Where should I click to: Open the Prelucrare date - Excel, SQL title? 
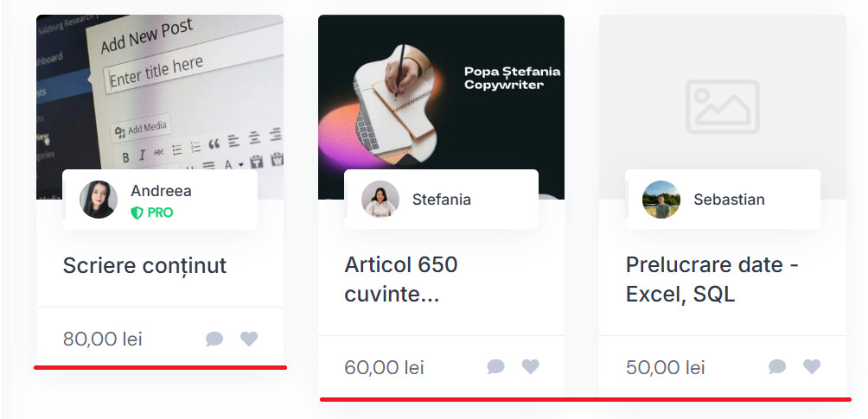click(x=712, y=280)
